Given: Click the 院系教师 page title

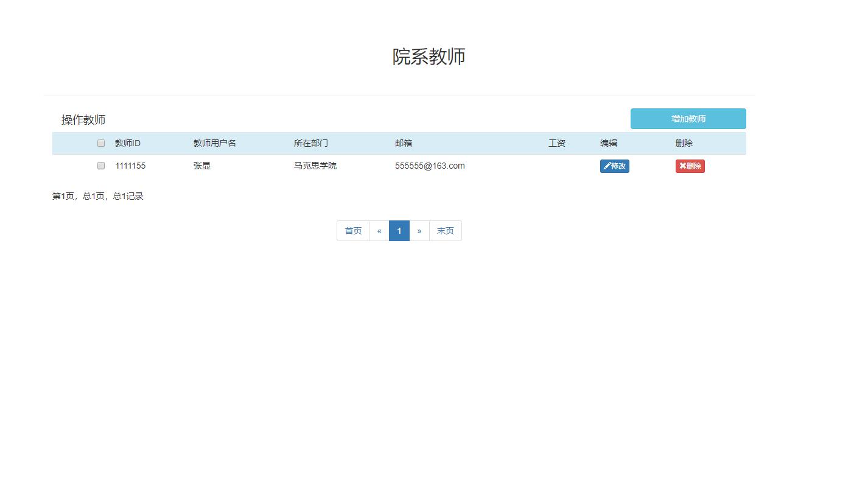Looking at the screenshot, I should click(x=429, y=56).
